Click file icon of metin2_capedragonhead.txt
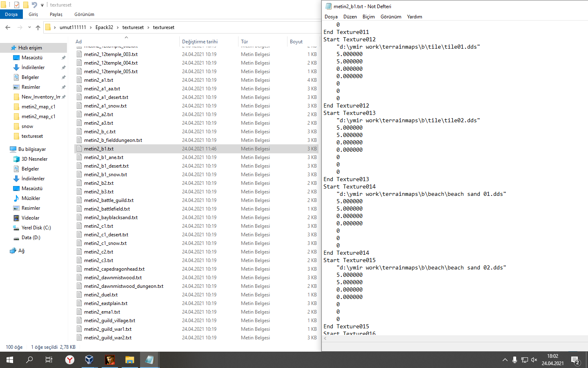Viewport: 588px width, 368px height. 79,269
